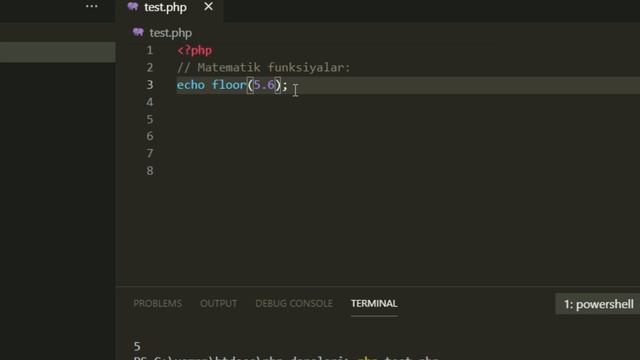640x360 pixels.
Task: Click the PHP elephant icon in breadcrumb
Action: click(138, 32)
